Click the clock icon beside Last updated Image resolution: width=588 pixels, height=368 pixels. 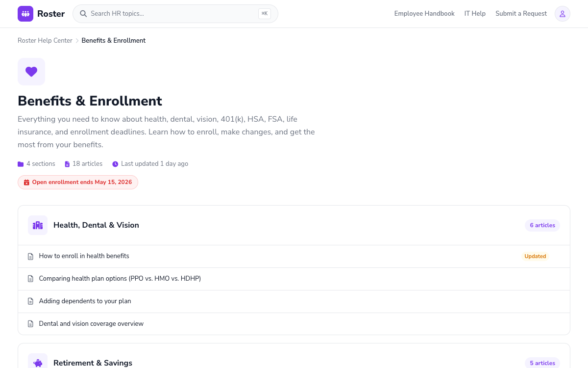tap(115, 164)
